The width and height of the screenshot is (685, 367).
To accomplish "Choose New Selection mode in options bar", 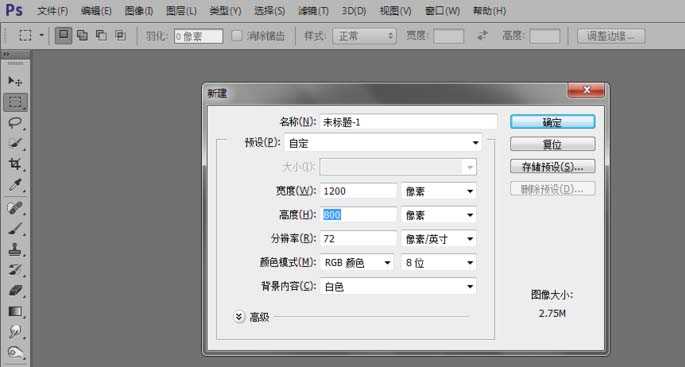I will pyautogui.click(x=64, y=35).
